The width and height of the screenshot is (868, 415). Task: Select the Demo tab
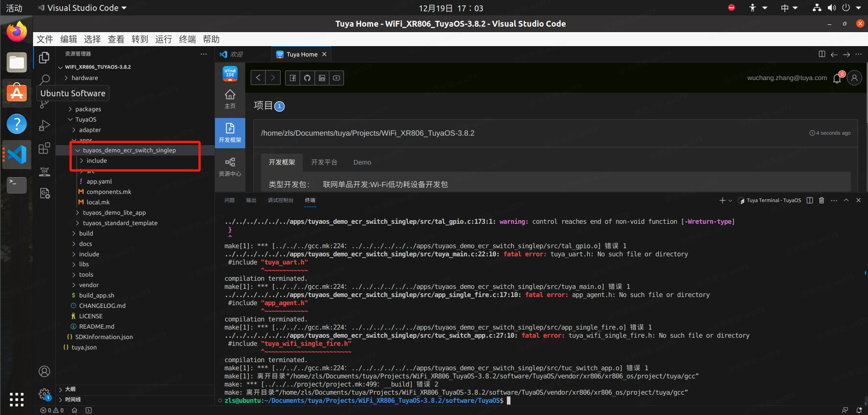click(362, 162)
